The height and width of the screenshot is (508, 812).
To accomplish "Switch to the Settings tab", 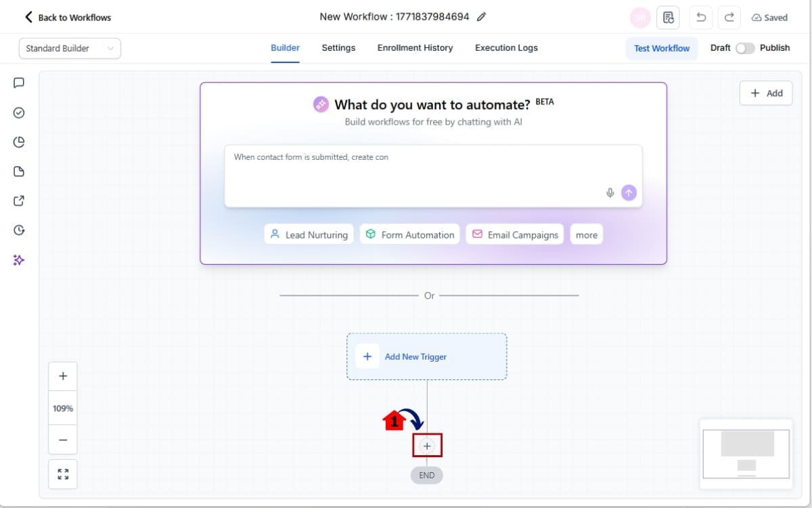I will (x=338, y=48).
